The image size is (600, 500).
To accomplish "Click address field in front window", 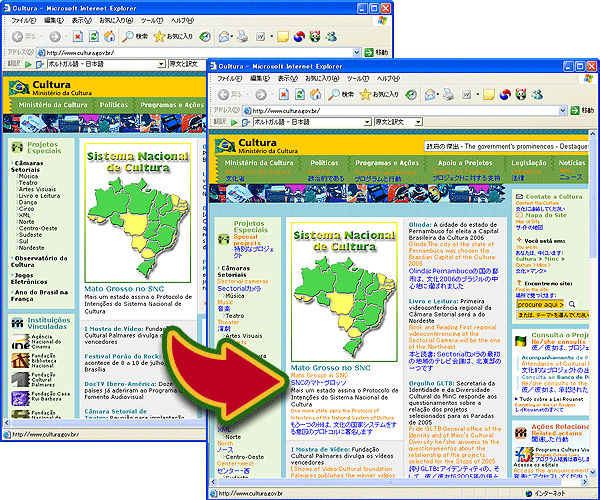I will pyautogui.click(x=404, y=111).
